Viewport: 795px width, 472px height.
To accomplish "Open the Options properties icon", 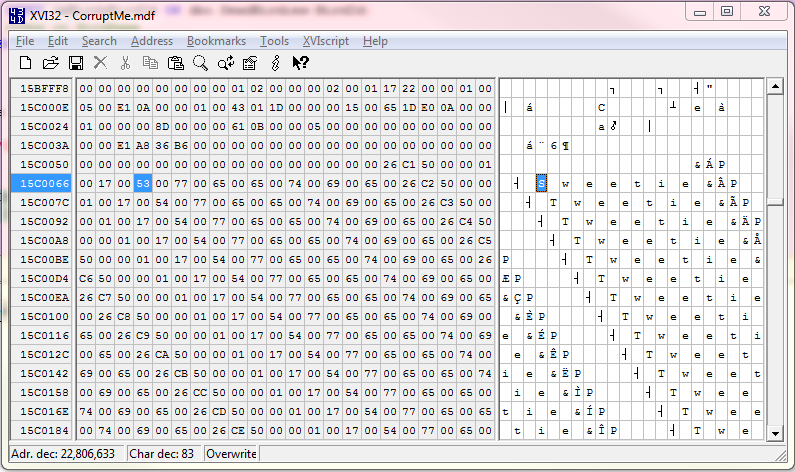I will (250, 63).
